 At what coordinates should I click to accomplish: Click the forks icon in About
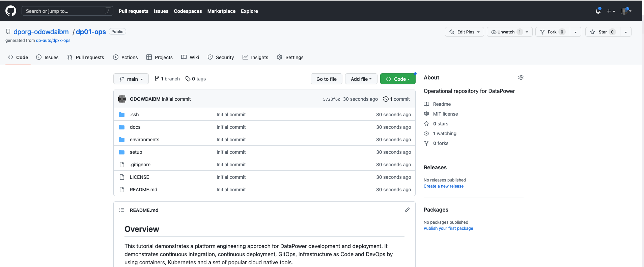426,143
